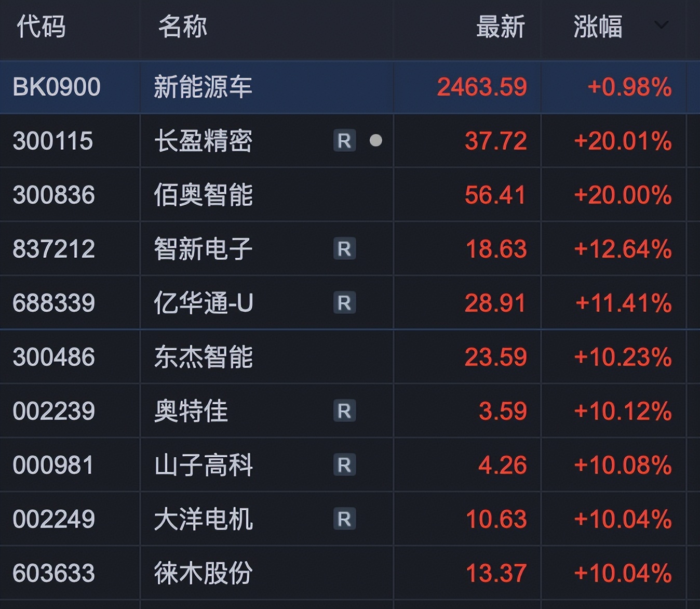This screenshot has height=609, width=700.
Task: Sort by the 涨幅 column header
Action: click(598, 26)
